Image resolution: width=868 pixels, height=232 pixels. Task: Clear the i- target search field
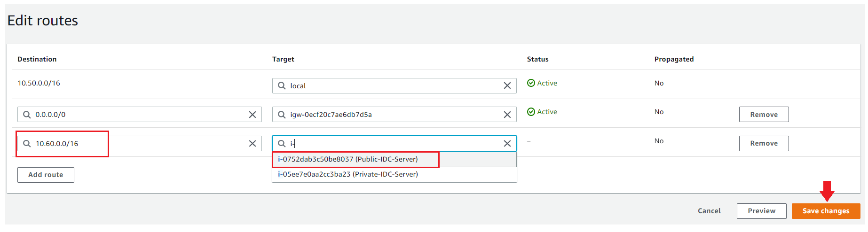click(x=507, y=143)
